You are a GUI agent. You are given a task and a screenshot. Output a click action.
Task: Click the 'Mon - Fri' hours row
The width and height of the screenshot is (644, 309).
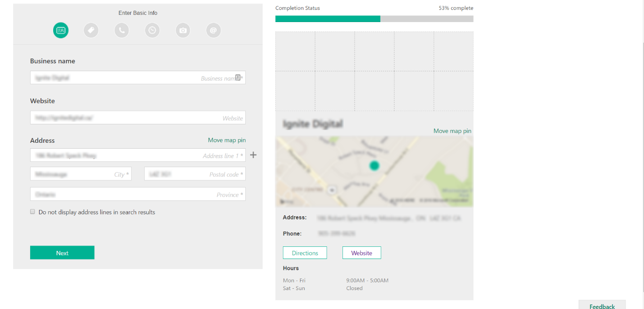point(294,280)
